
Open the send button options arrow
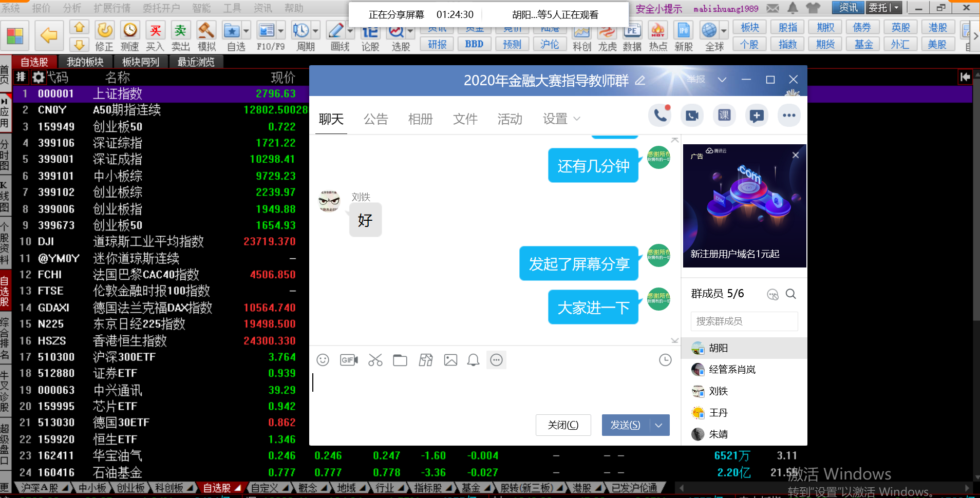(659, 425)
